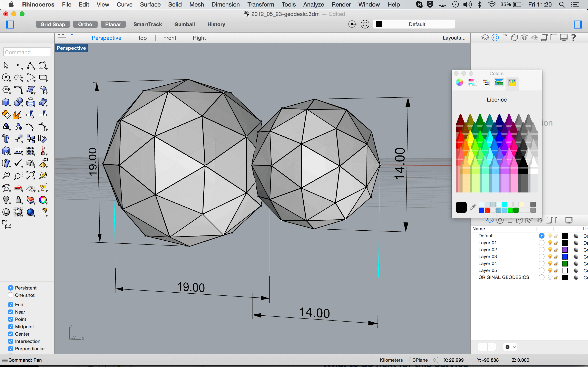Switch to the Front viewport tab
This screenshot has width=588, height=367.
tap(170, 38)
